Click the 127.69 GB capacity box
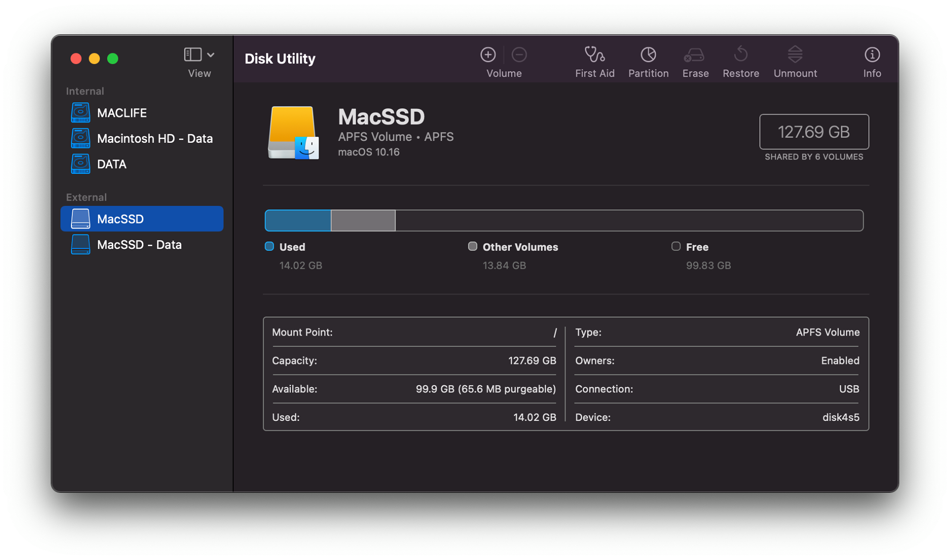Viewport: 950px width, 560px height. click(814, 132)
